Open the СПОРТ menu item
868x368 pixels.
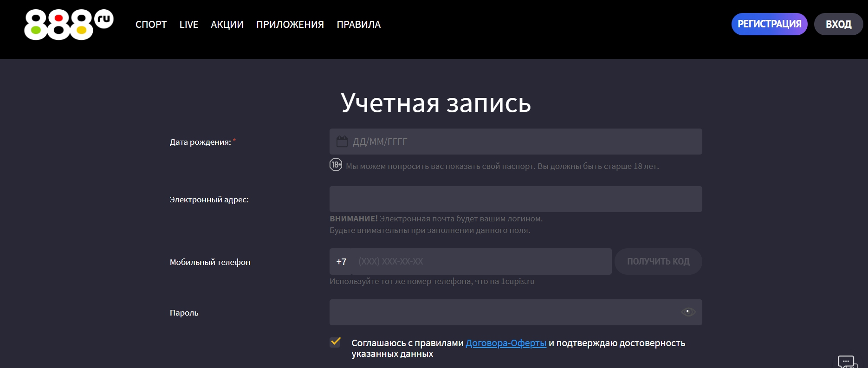[151, 25]
